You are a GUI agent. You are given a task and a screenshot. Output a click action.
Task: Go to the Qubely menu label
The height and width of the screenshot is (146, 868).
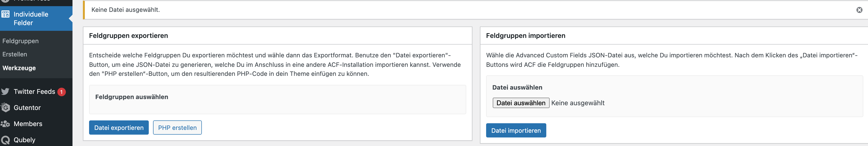pyautogui.click(x=25, y=140)
